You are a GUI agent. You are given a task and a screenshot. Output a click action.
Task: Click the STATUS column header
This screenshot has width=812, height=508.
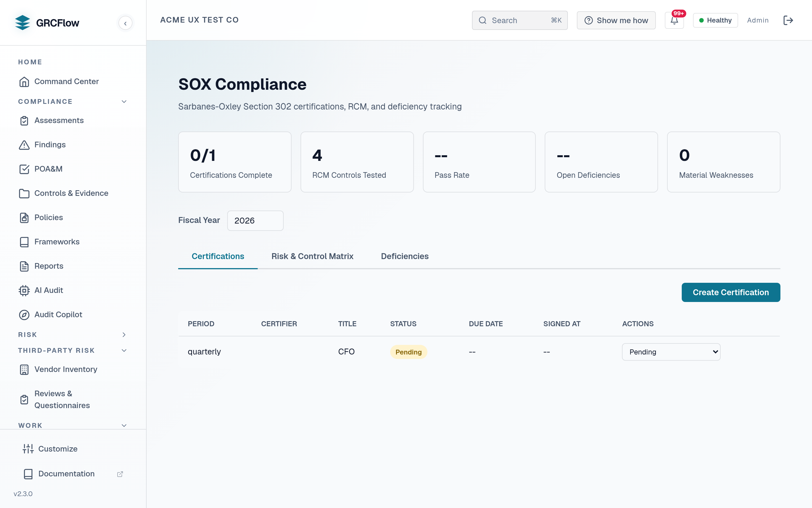(x=403, y=324)
